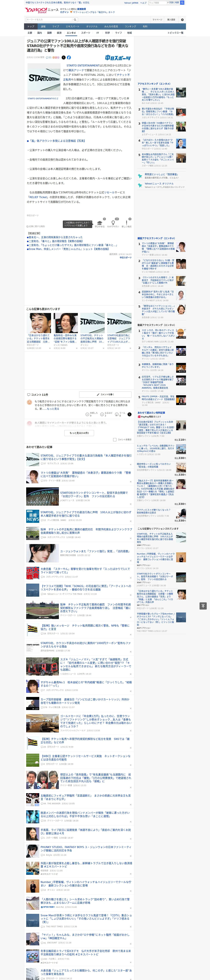The height and width of the screenshot is (980, 210).
Task: Mark the first comment なるほど
Action: coord(107,414)
